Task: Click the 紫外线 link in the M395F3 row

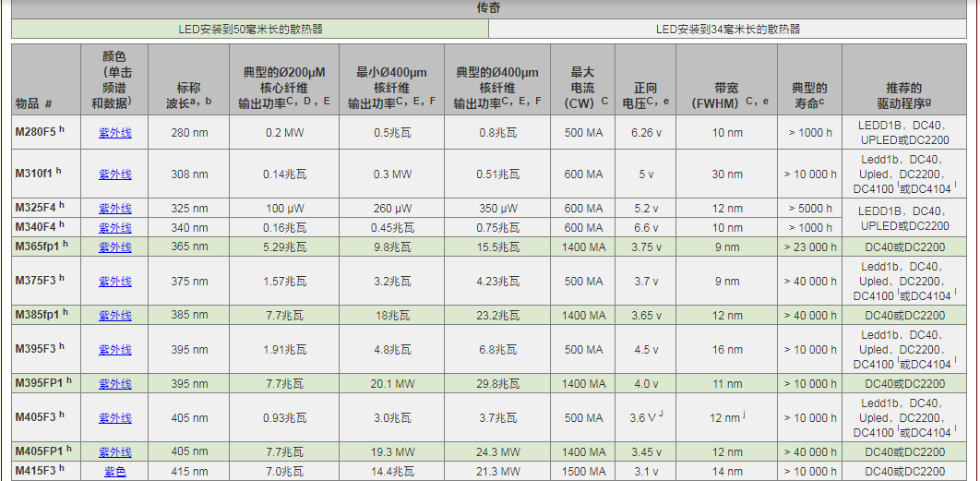Action: point(115,350)
